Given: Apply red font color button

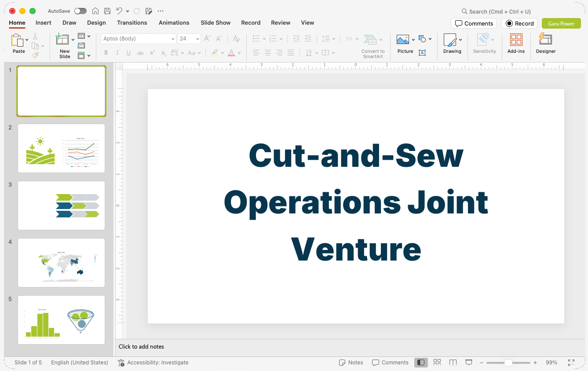Looking at the screenshot, I should click(231, 53).
